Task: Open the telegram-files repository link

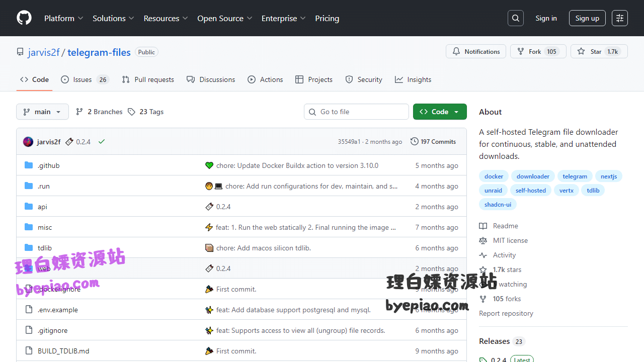Action: click(99, 52)
